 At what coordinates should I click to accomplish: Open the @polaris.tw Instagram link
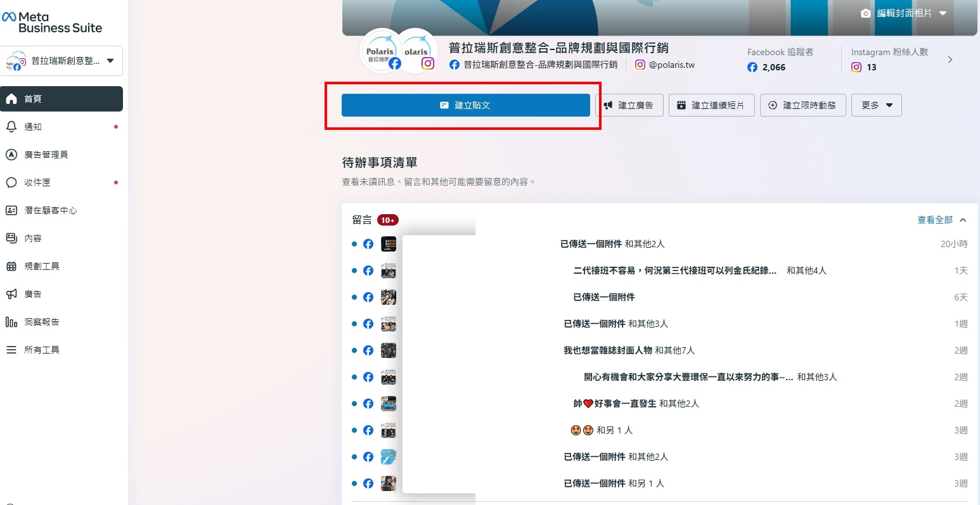tap(665, 65)
